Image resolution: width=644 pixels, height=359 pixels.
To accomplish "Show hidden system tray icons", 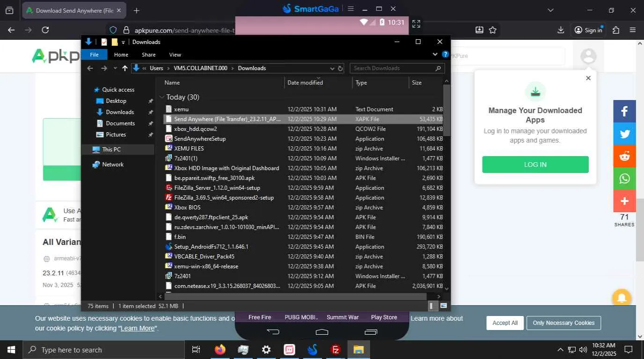I will point(560,350).
